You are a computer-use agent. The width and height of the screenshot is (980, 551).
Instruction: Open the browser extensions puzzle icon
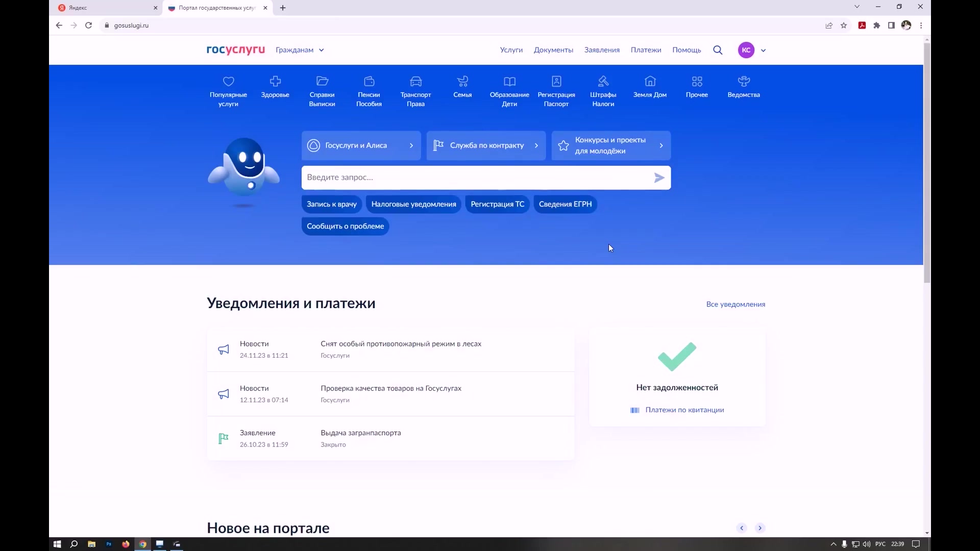(877, 26)
